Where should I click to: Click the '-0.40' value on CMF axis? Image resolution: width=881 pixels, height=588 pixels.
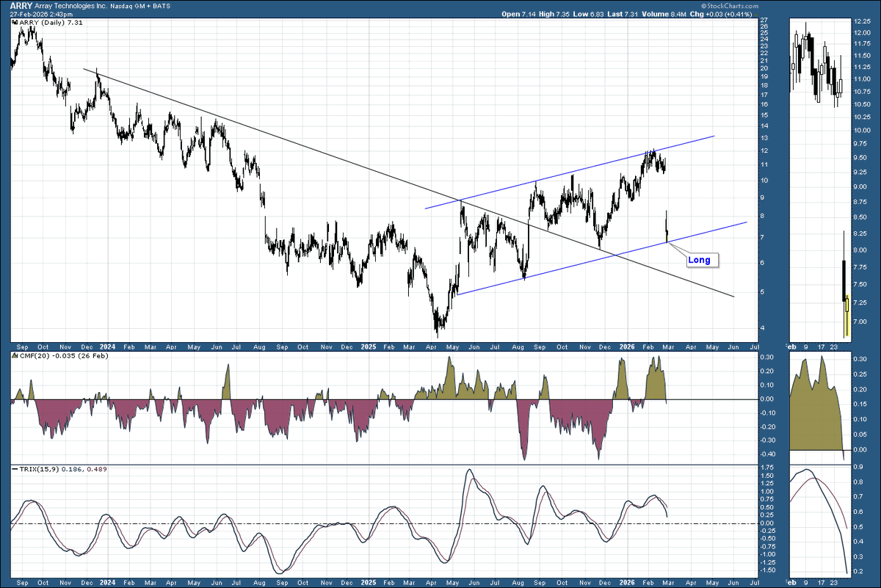coord(767,454)
